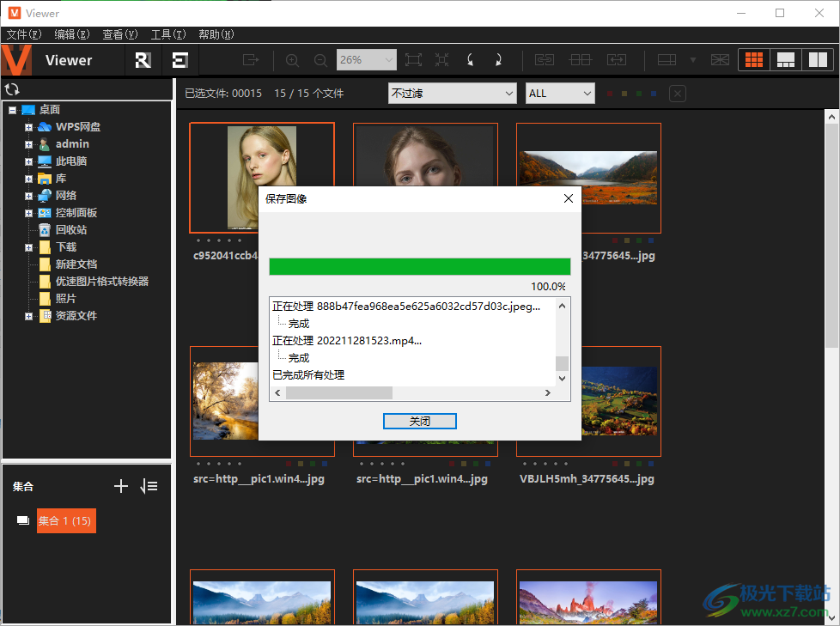Click the green color label filter
840x626 pixels.
tap(638, 94)
